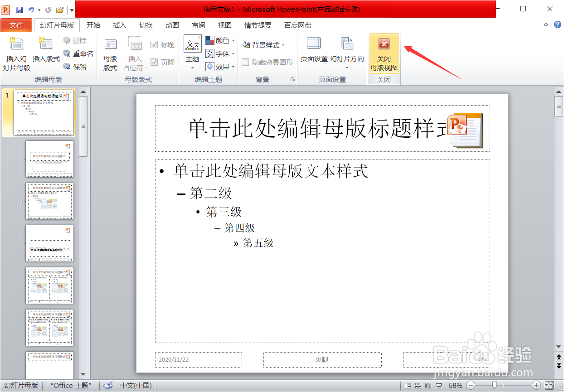
Task: Open the 字体 theme fonts dropdown
Action: (x=220, y=53)
